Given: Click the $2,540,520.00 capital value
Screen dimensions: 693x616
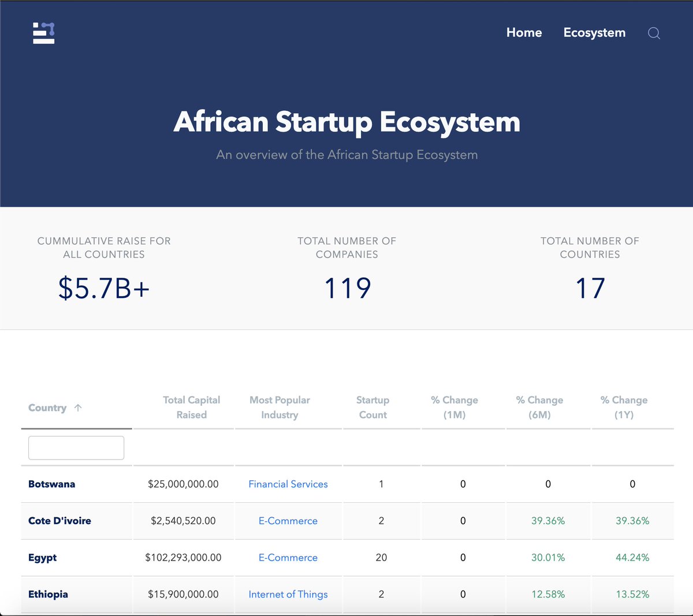Looking at the screenshot, I should 183,521.
